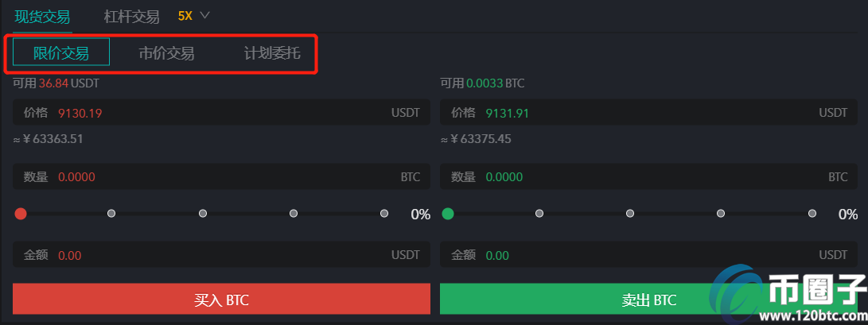Focus the buy quantity BTC field
Image resolution: width=868 pixels, height=325 pixels.
point(221,177)
